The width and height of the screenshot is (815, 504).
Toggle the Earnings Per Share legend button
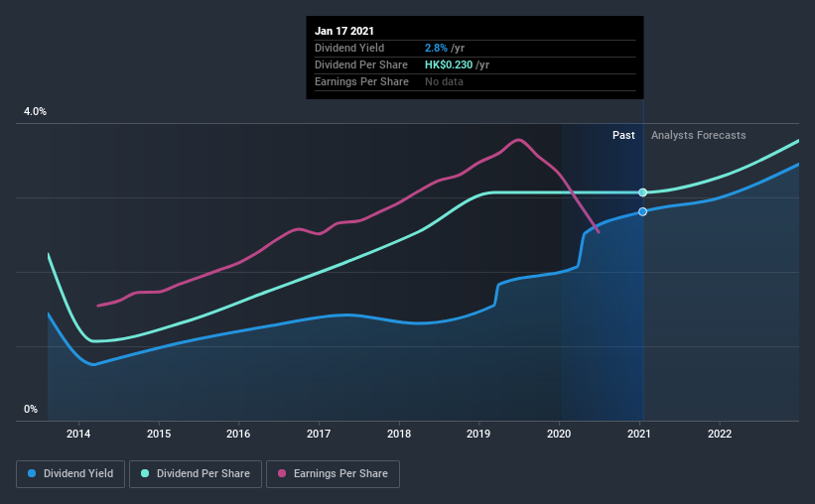pos(334,474)
